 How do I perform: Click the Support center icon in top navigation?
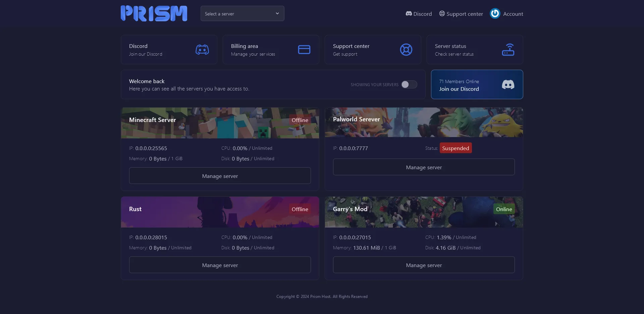click(442, 14)
